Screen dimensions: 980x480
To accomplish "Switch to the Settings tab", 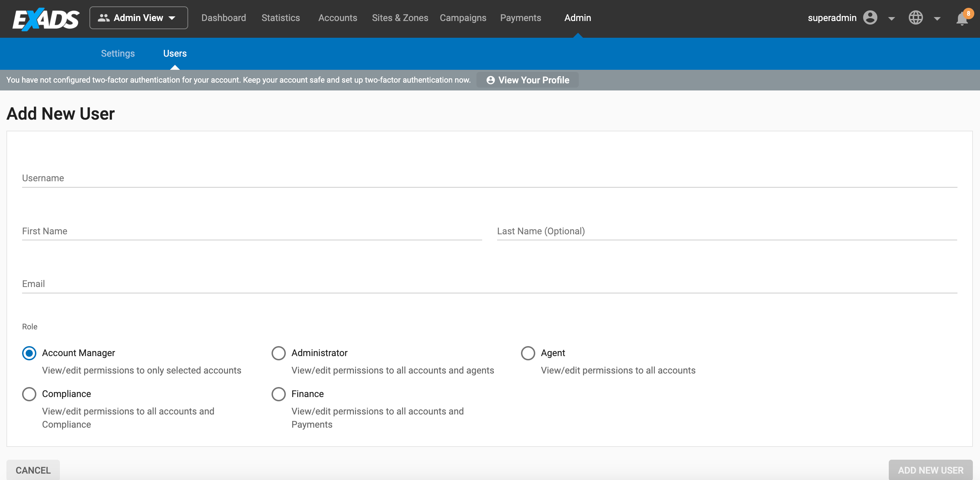I will click(118, 53).
